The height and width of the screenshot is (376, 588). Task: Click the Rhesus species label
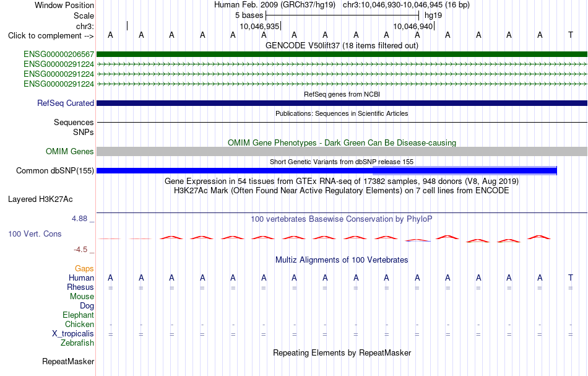80,287
